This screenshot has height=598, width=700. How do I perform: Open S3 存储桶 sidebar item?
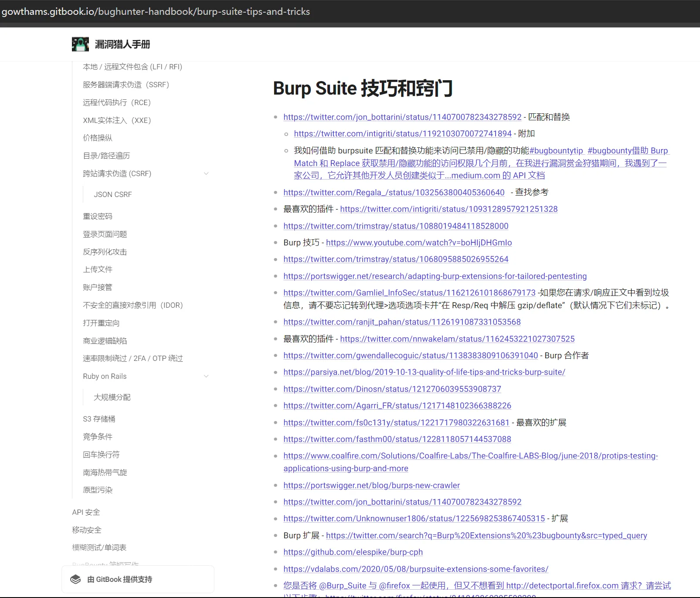coord(99,419)
